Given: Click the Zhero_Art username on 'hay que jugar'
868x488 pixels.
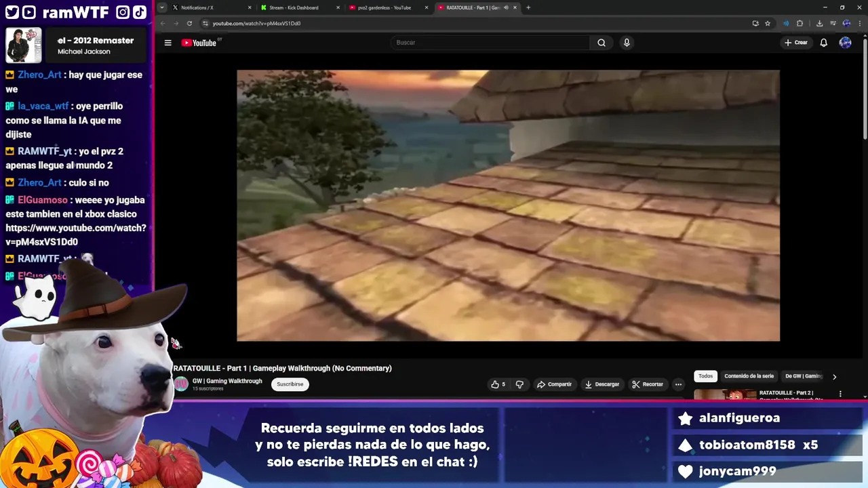Looking at the screenshot, I should click(x=39, y=75).
